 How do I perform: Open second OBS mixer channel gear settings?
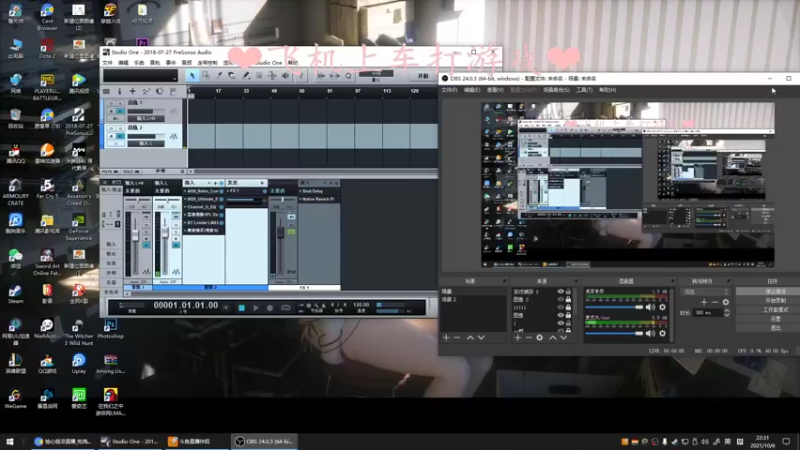click(x=662, y=333)
